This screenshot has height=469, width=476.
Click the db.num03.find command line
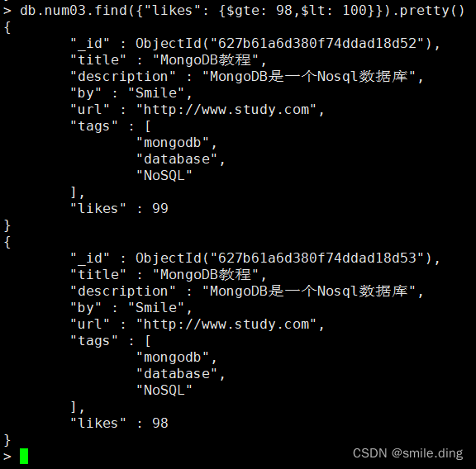pyautogui.click(x=242, y=11)
